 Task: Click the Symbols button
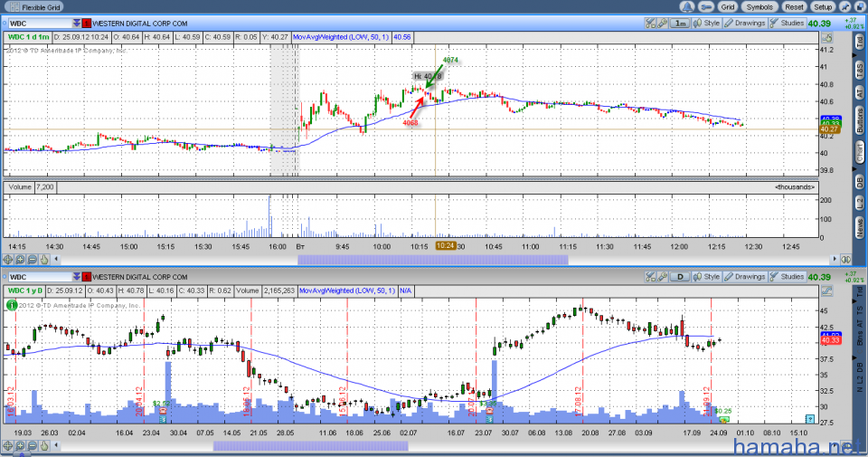coord(759,7)
